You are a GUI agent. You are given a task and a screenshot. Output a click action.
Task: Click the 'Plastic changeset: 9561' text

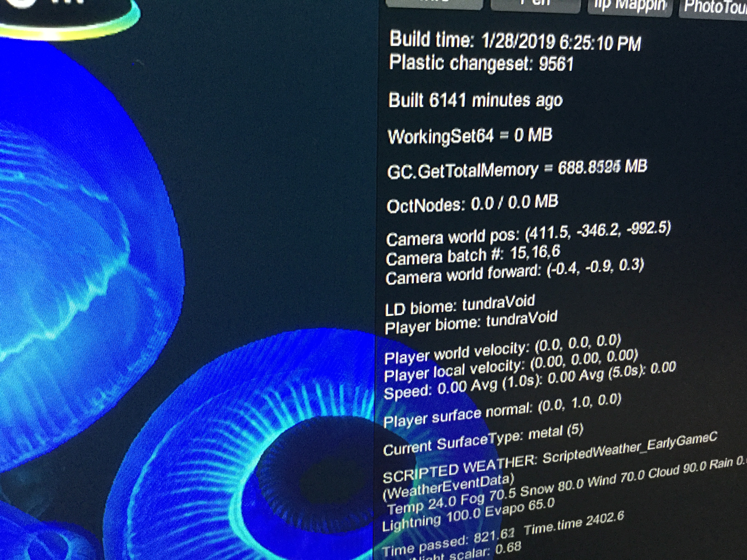coord(481,63)
